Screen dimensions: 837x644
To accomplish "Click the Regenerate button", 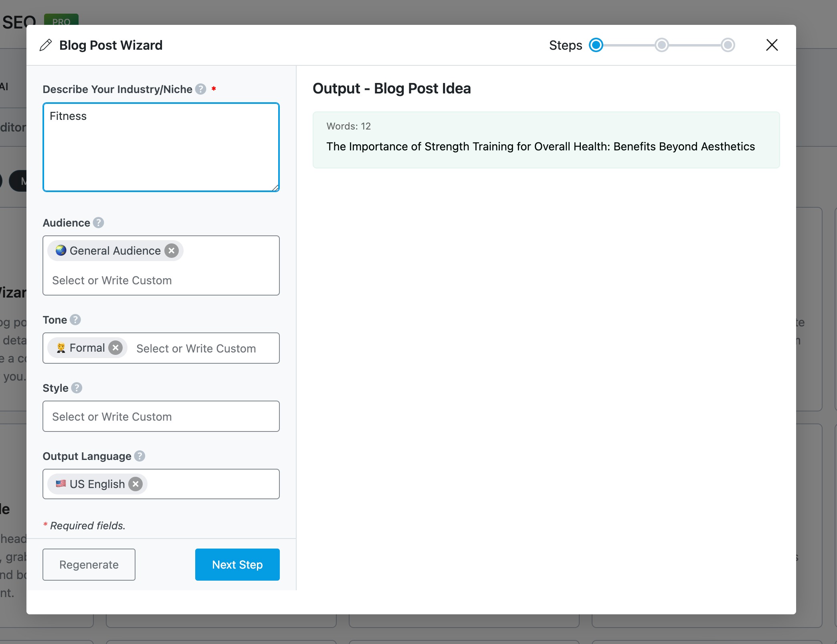I will point(89,564).
